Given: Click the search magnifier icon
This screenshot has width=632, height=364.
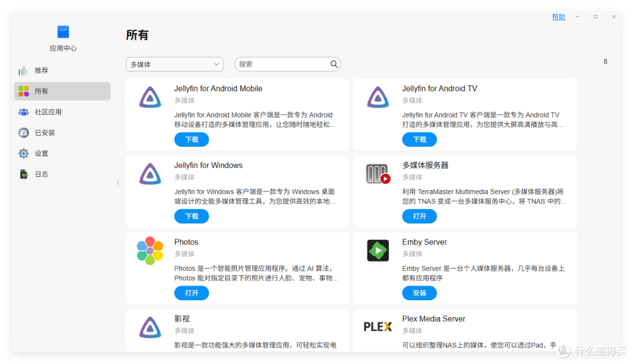Looking at the screenshot, I should [x=334, y=64].
